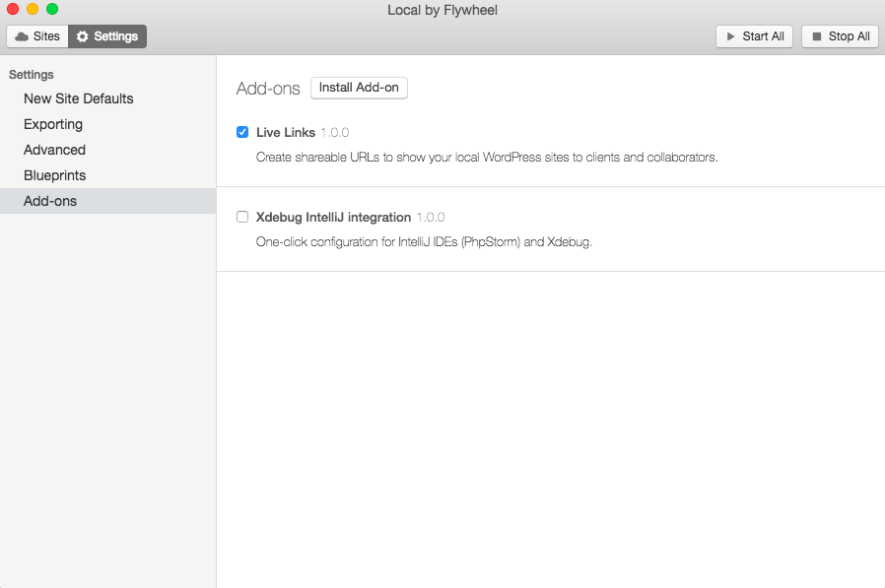Disable the Live Links add-on checkbox
This screenshot has width=885, height=588.
click(x=242, y=132)
